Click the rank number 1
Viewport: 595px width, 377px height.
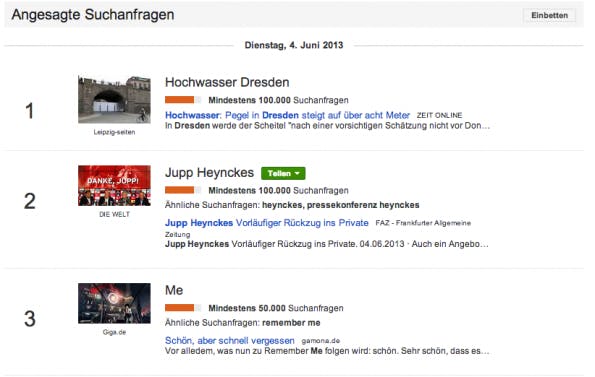click(x=30, y=111)
